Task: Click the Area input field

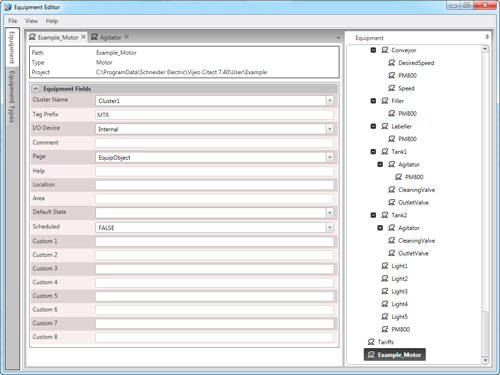Action: [214, 199]
